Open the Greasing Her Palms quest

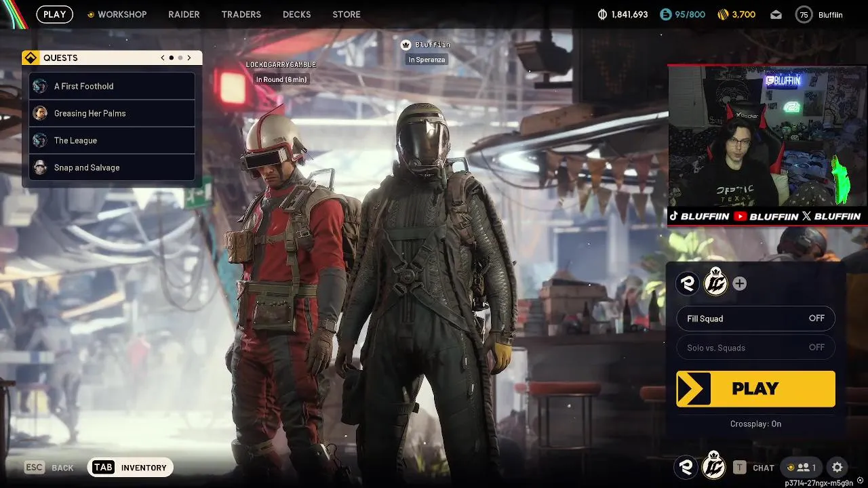[x=112, y=113]
